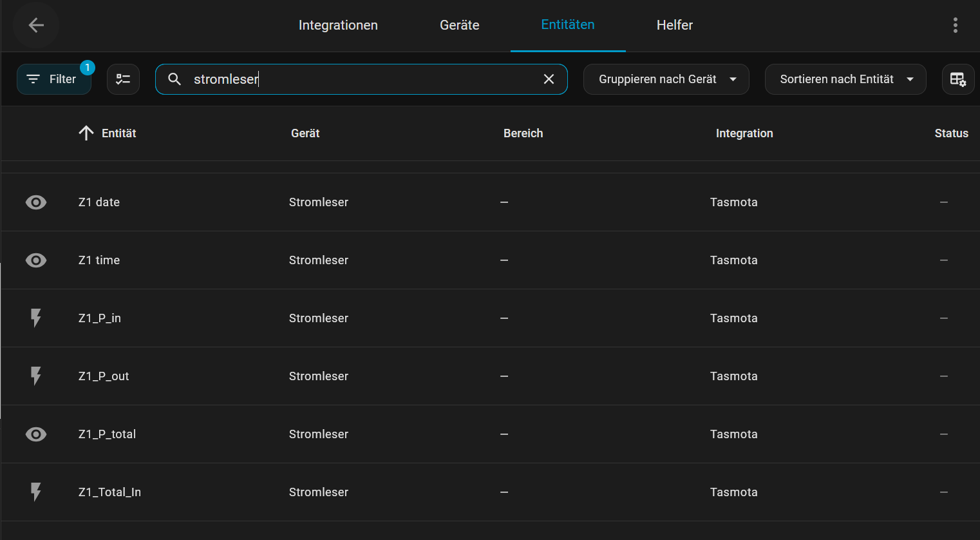Click the lightning icon for Z1_Total_In
Image resolution: width=980 pixels, height=540 pixels.
[36, 492]
